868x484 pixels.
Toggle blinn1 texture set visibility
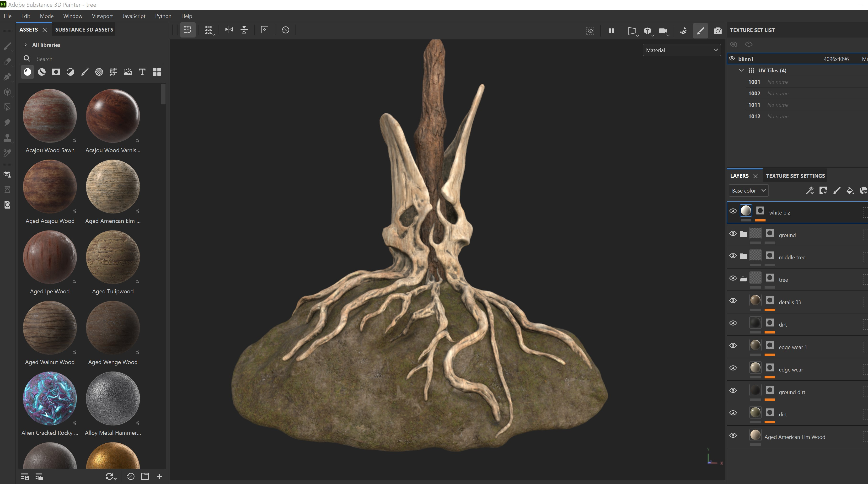point(732,59)
